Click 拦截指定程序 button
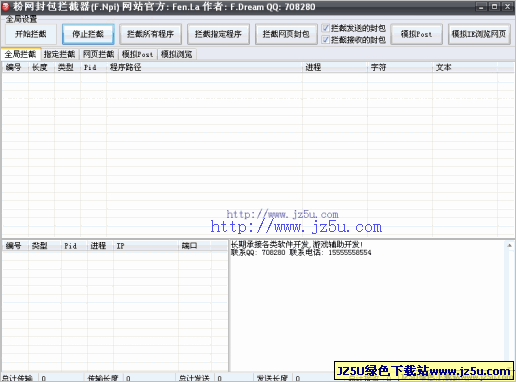Screen dimensions: 516x382 click(218, 34)
